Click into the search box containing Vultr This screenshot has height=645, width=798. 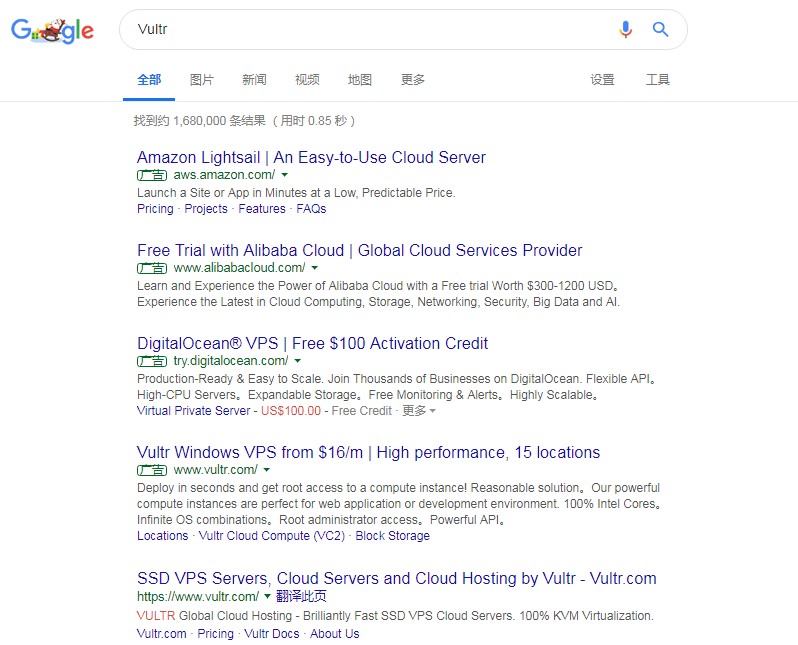(360, 30)
